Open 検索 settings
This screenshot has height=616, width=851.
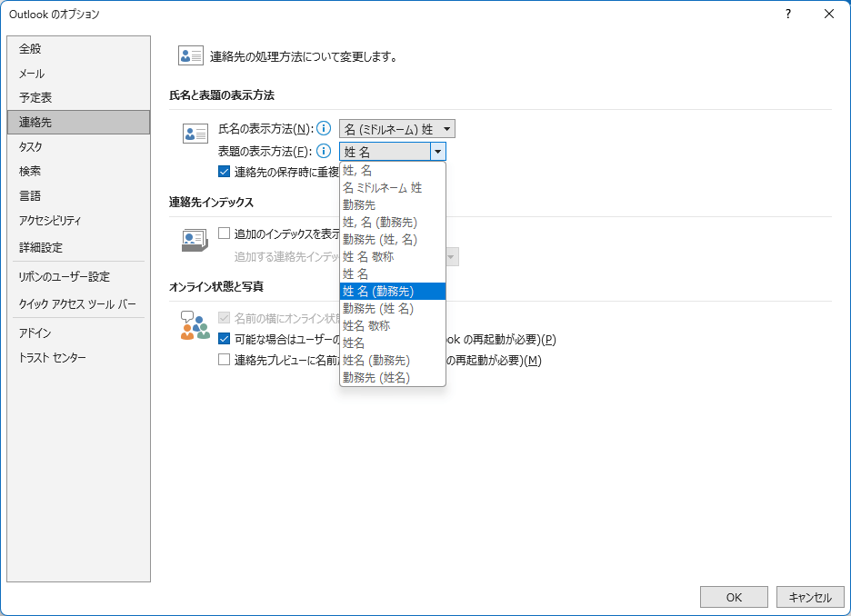(79, 171)
